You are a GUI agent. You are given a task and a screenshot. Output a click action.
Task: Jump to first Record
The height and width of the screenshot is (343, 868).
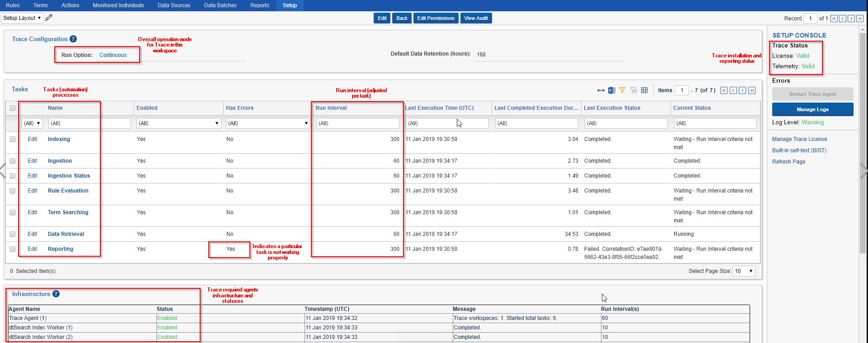[834, 19]
